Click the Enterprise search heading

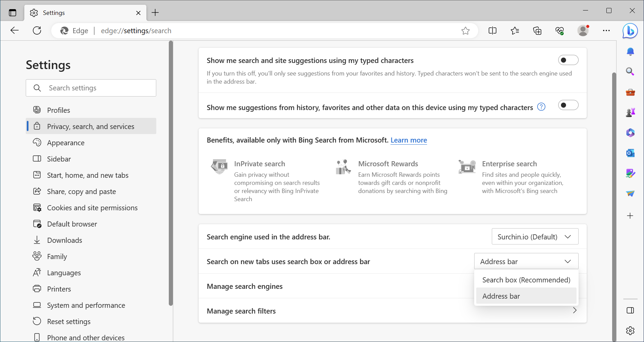pos(509,164)
